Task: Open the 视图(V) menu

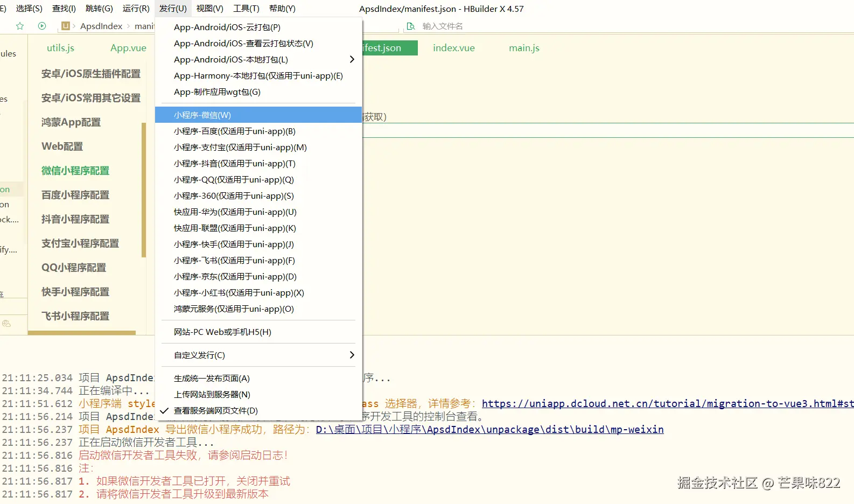Action: [210, 9]
